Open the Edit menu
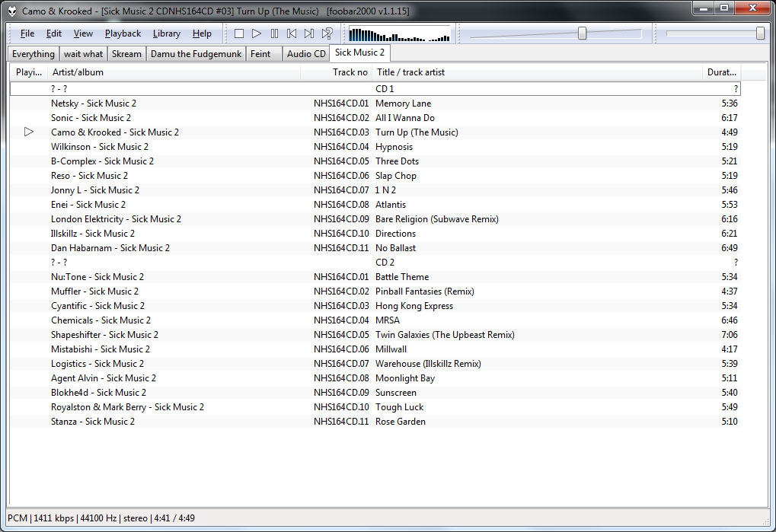 (x=53, y=33)
